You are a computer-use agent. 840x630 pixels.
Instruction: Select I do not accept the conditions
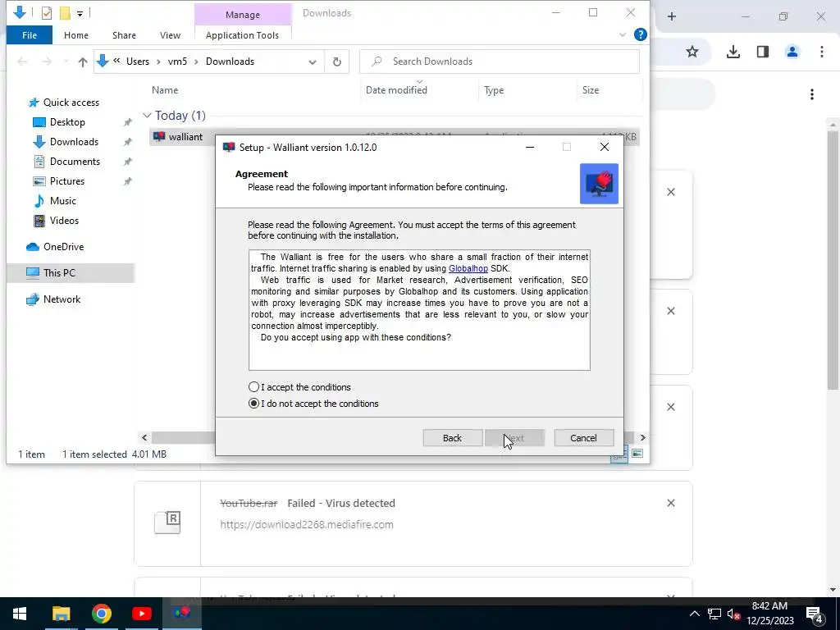pos(254,404)
